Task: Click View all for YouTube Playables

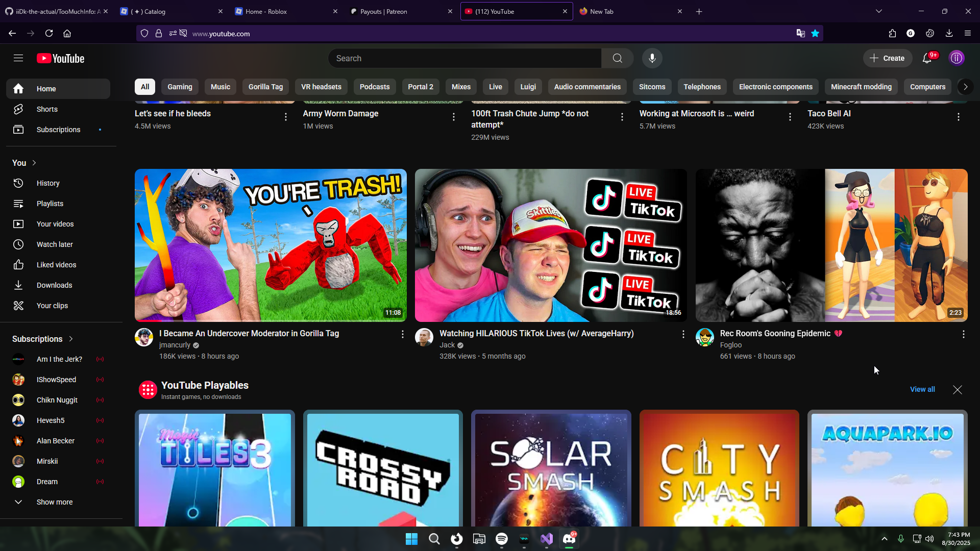Action: tap(922, 389)
